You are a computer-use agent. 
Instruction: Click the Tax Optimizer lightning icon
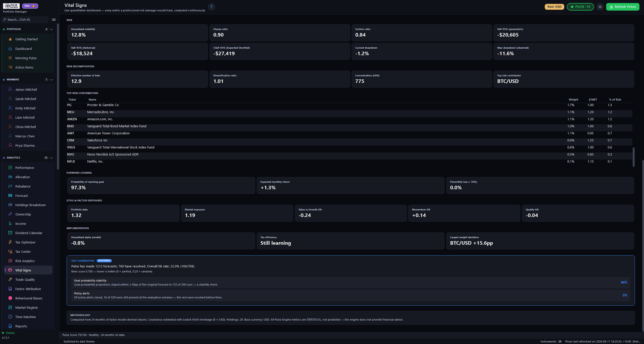pyautogui.click(x=10, y=242)
